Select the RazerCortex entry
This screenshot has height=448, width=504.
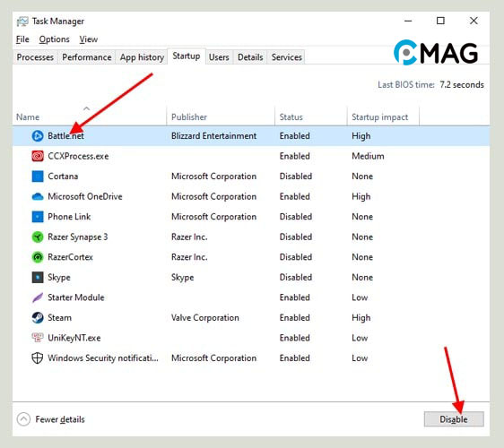pyautogui.click(x=70, y=257)
